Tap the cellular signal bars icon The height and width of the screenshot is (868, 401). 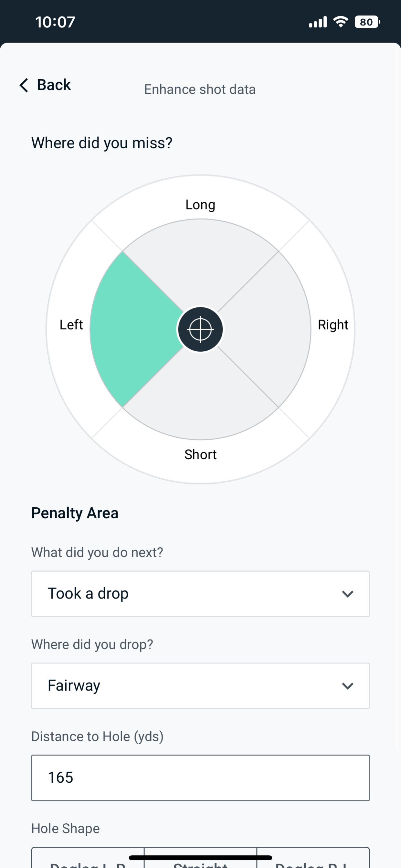pos(317,22)
